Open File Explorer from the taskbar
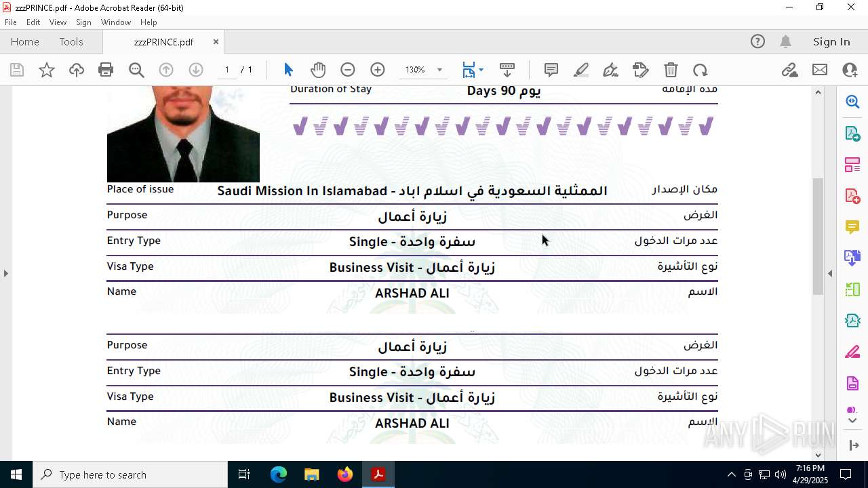This screenshot has height=488, width=868. tap(311, 474)
